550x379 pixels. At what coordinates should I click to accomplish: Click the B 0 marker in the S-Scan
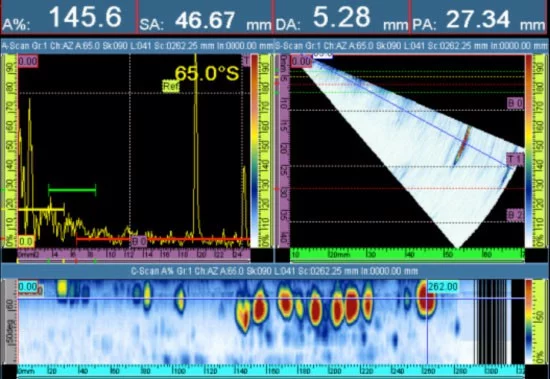coord(515,103)
